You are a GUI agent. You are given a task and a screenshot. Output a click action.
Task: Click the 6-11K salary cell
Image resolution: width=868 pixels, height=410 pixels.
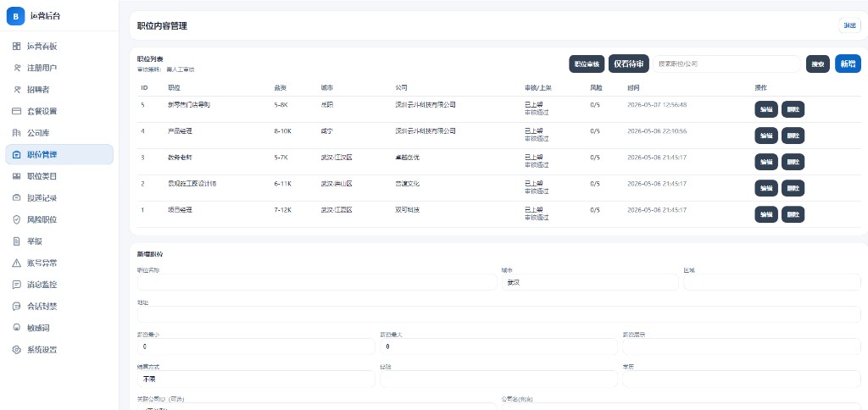[284, 183]
